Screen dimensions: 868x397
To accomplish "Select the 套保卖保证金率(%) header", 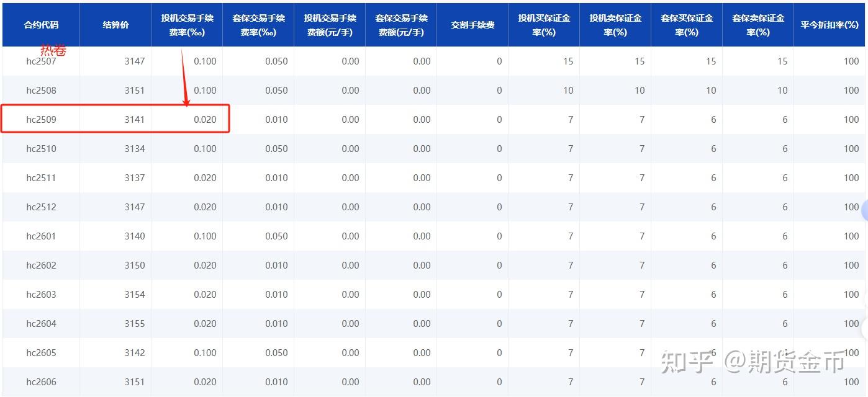I will coord(758,25).
